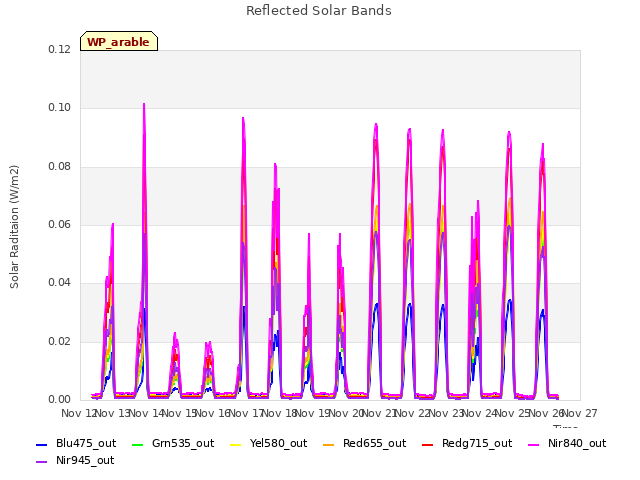
Task: Select the Redg715_out legend label
Action: click(477, 444)
